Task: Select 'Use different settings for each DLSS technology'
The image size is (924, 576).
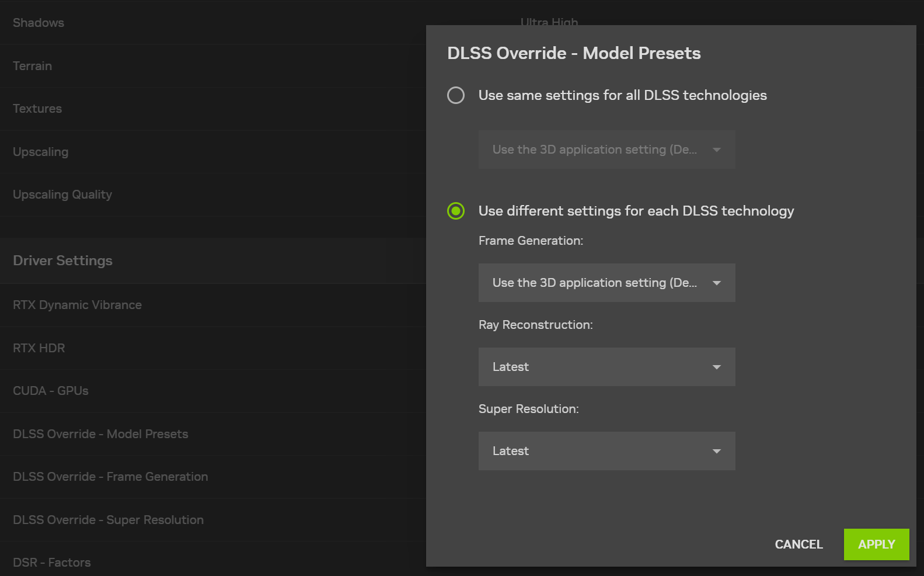Action: point(456,211)
